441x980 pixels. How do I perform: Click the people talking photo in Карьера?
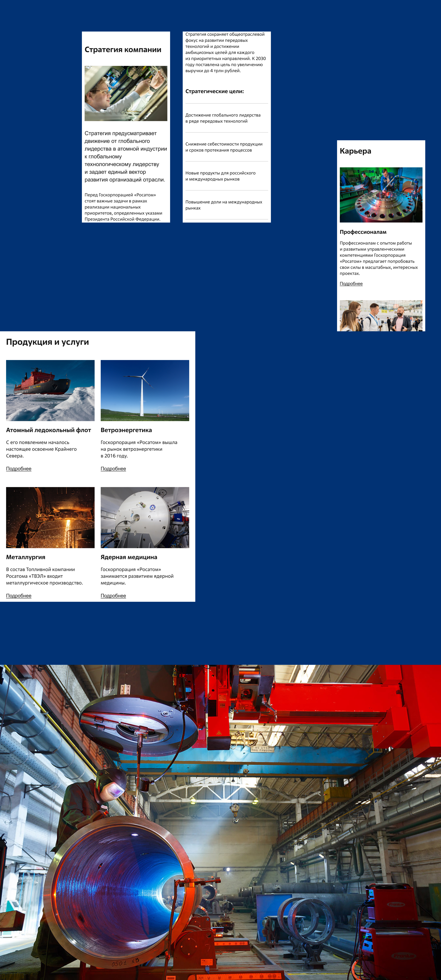[381, 316]
